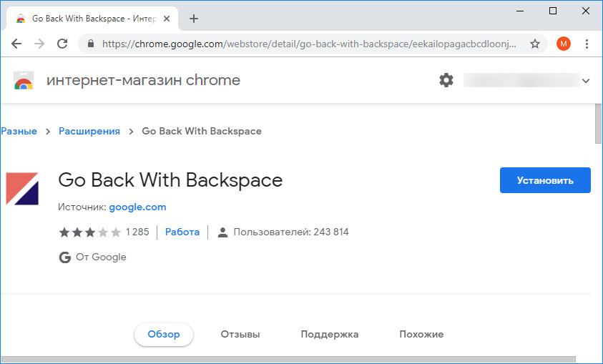Click the horizontal page scrollbar
This screenshot has height=364, width=603.
[x=288, y=360]
